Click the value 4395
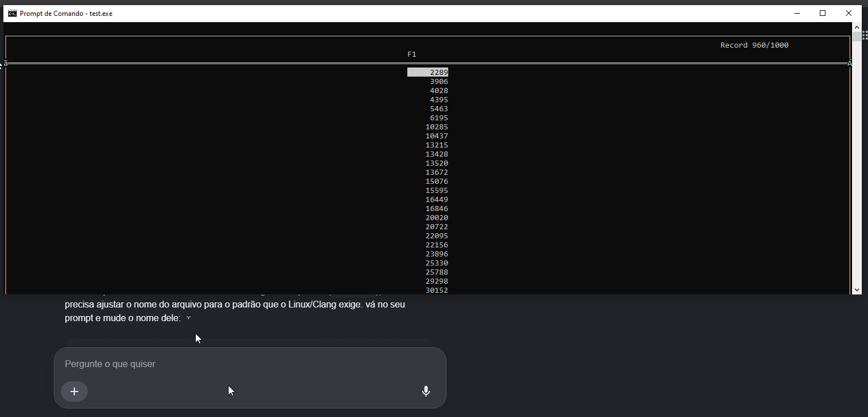 pyautogui.click(x=439, y=100)
